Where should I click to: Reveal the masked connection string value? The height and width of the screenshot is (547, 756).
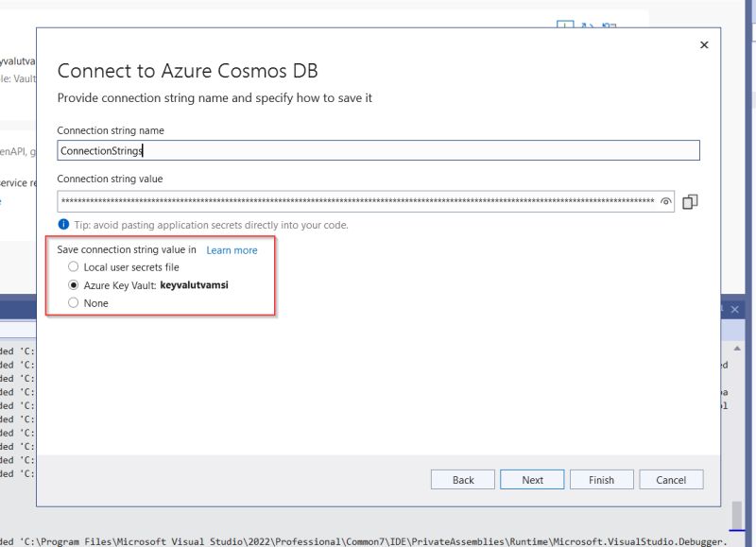[666, 201]
